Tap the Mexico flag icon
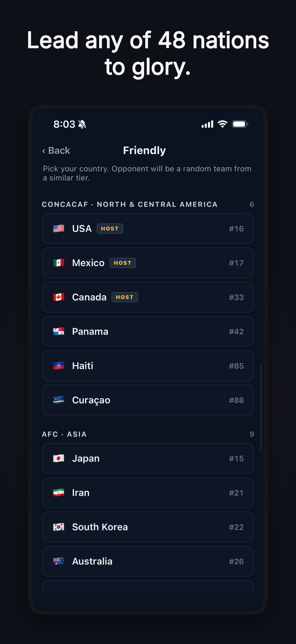Image resolution: width=296 pixels, height=644 pixels. click(x=59, y=263)
